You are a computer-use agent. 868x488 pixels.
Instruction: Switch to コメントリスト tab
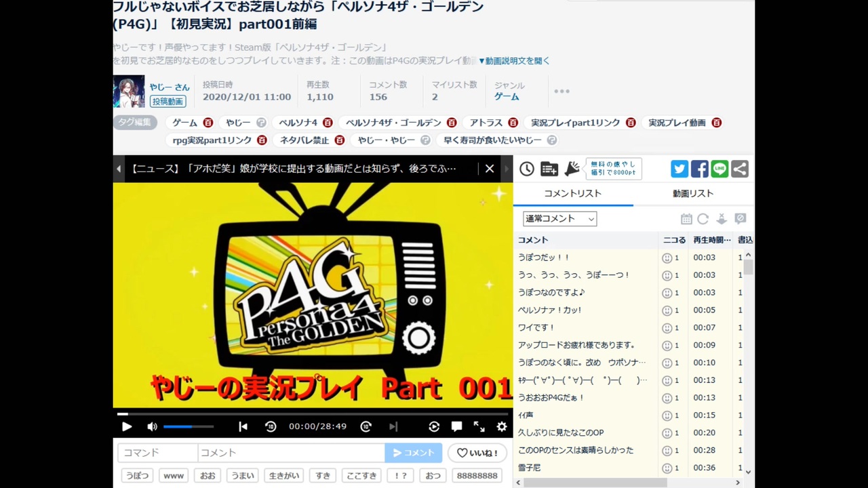(x=573, y=193)
